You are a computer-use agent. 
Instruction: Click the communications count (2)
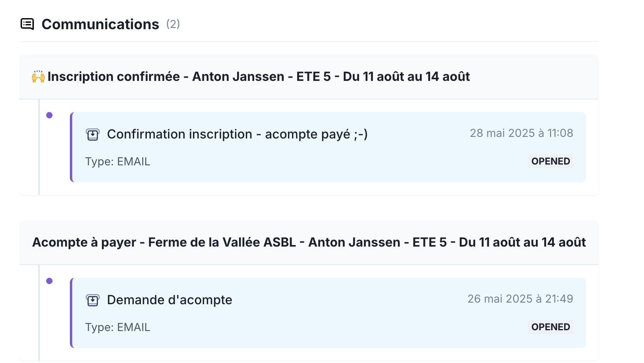[x=173, y=24]
